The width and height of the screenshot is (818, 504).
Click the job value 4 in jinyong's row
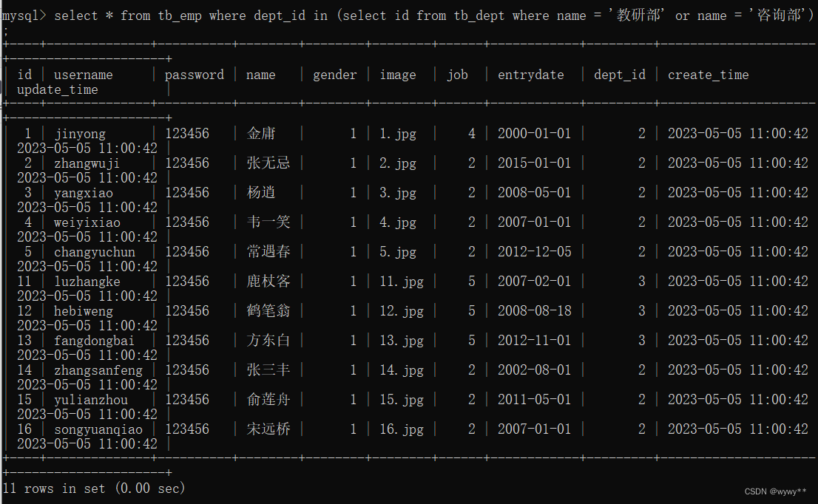point(472,134)
